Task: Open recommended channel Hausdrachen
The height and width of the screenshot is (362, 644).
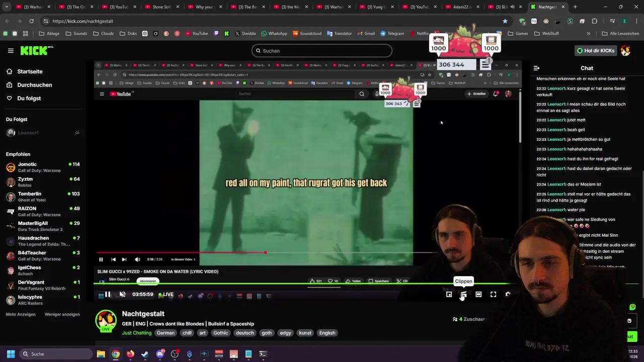Action: coord(43,241)
